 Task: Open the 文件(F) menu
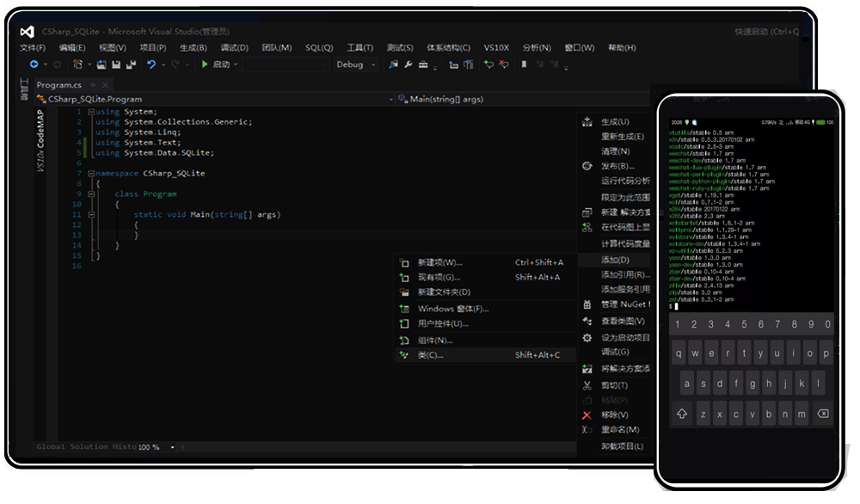coord(33,47)
